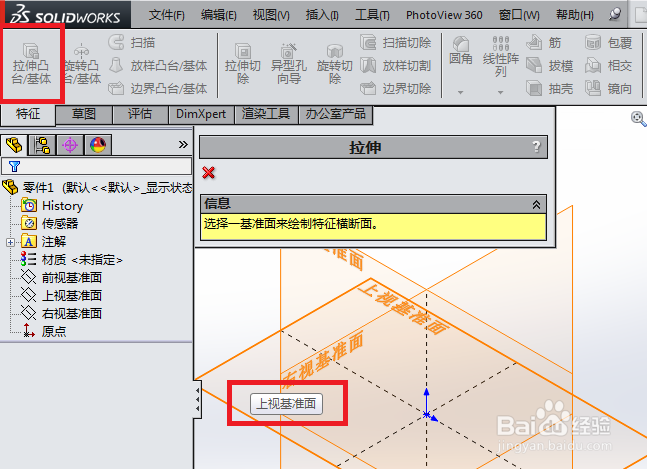The image size is (647, 469).
Task: Pick the 边界凸台/基体 boundary boss tool
Action: [x=158, y=88]
